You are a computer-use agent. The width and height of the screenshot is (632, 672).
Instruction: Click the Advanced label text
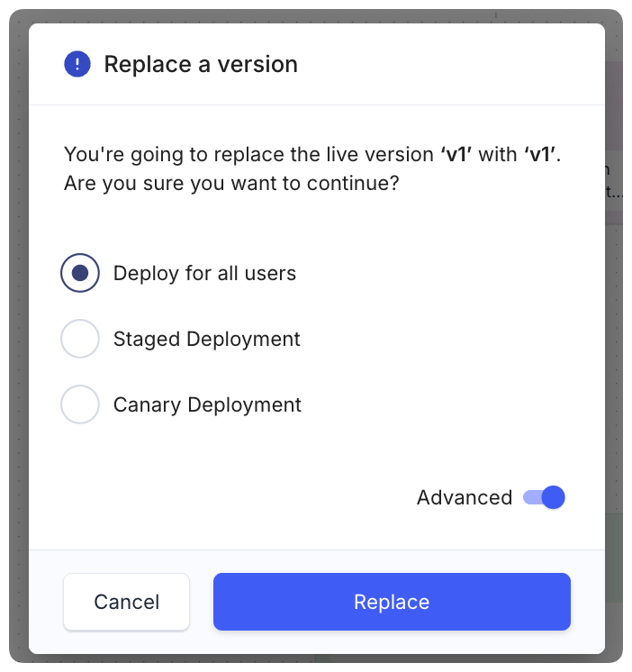(465, 497)
